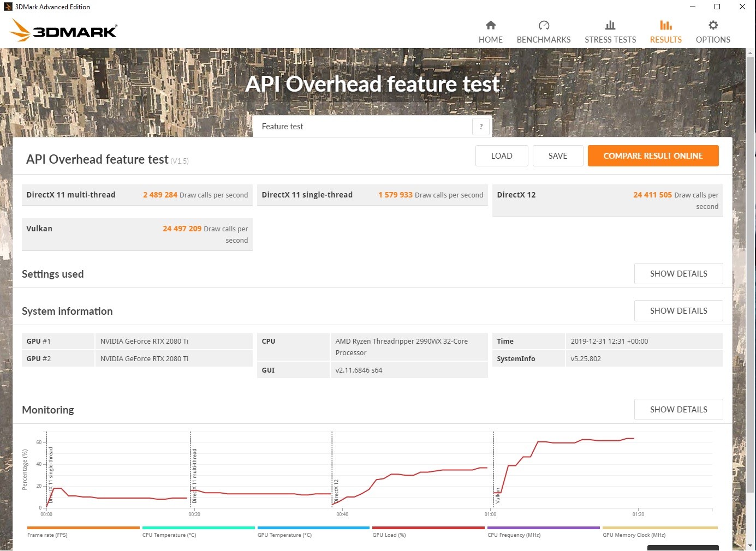The width and height of the screenshot is (756, 551).
Task: Open the Feature test help question mark
Action: pyautogui.click(x=481, y=127)
